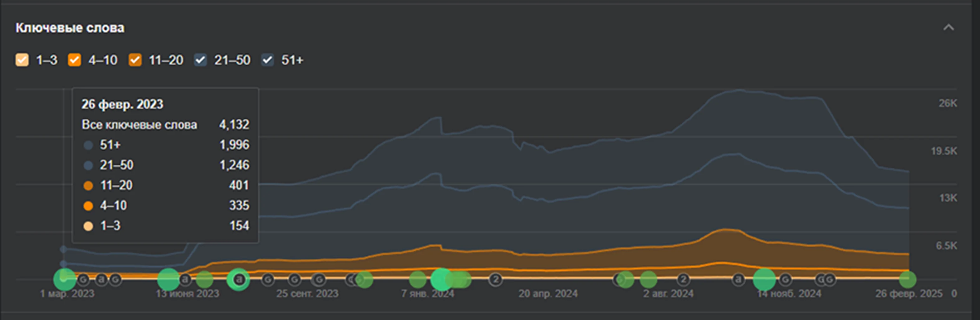The image size is (980, 320).
Task: Click the '2' marker near 20 апр. 2024
Action: [495, 280]
